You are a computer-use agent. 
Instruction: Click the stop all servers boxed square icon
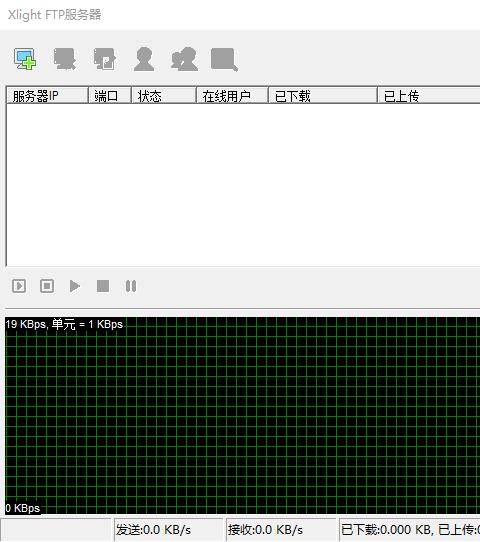click(47, 286)
